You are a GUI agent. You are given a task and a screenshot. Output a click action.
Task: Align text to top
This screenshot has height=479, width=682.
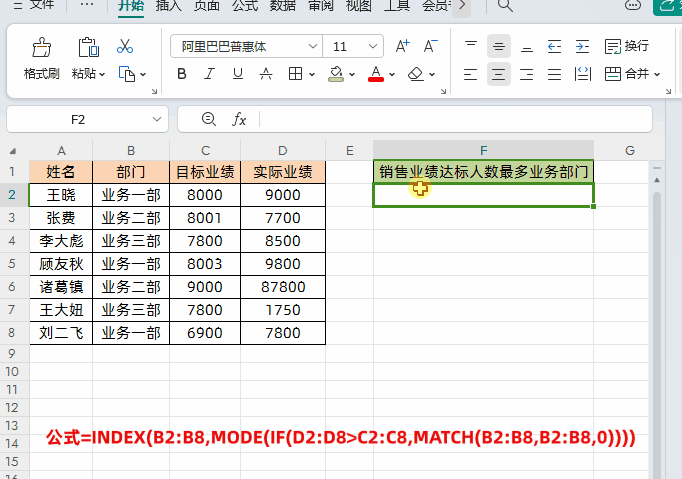[471, 46]
